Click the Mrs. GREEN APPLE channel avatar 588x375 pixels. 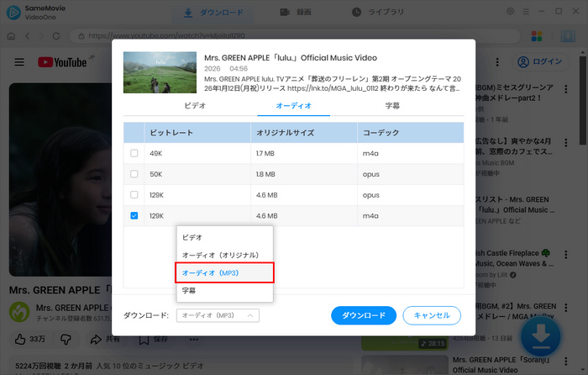[x=19, y=312]
